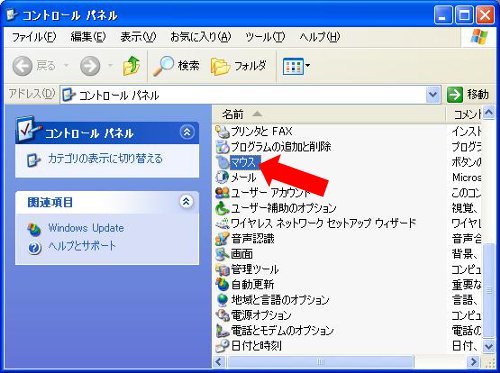Image resolution: width=500 pixels, height=373 pixels.
Task: Open the Back button history dropdown arrow
Action: click(66, 66)
